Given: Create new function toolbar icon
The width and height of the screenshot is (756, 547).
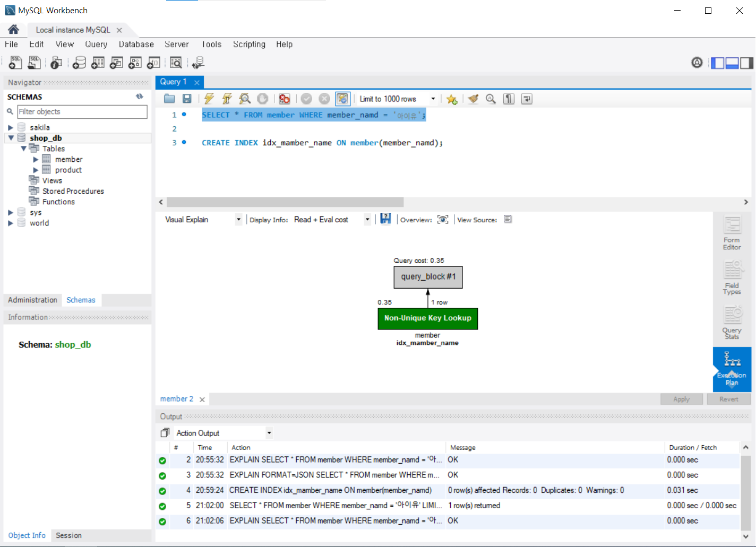Looking at the screenshot, I should click(153, 63).
